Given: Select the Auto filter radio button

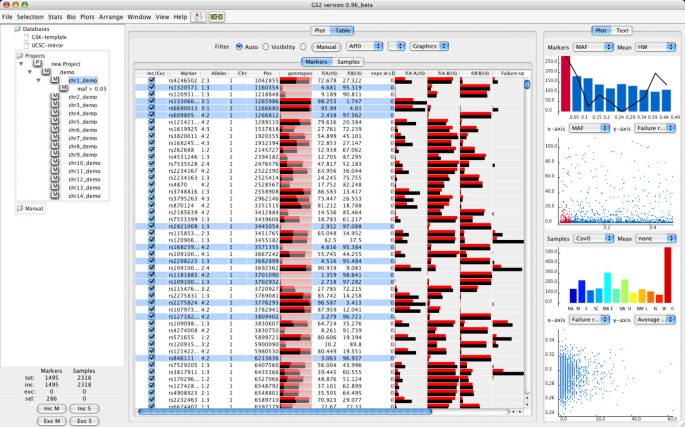Looking at the screenshot, I should [x=237, y=46].
